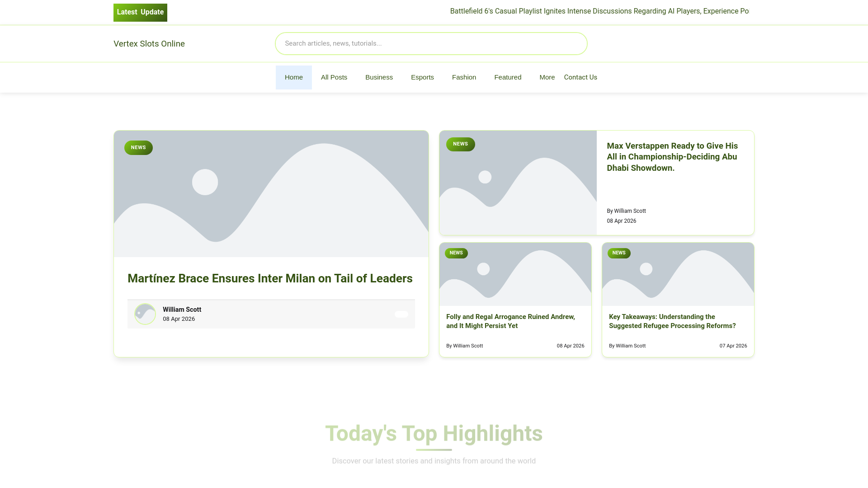
Task: Open the Fashion category page
Action: click(x=463, y=77)
